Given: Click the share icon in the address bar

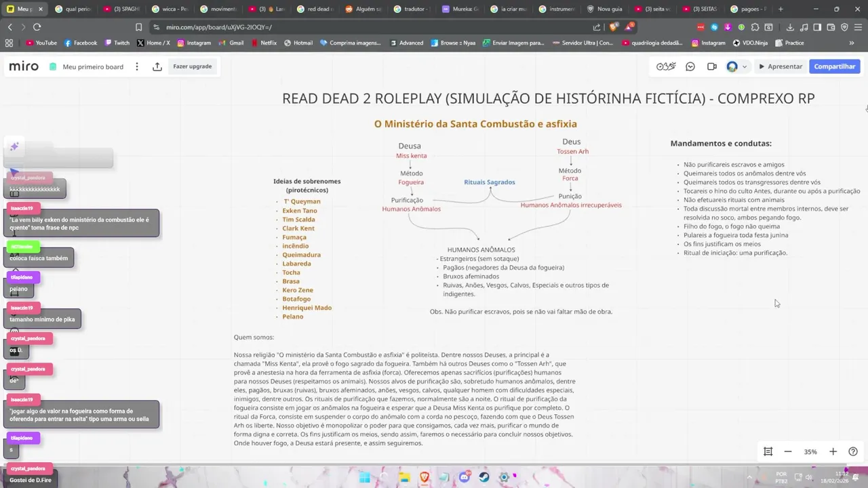Looking at the screenshot, I should (597, 27).
